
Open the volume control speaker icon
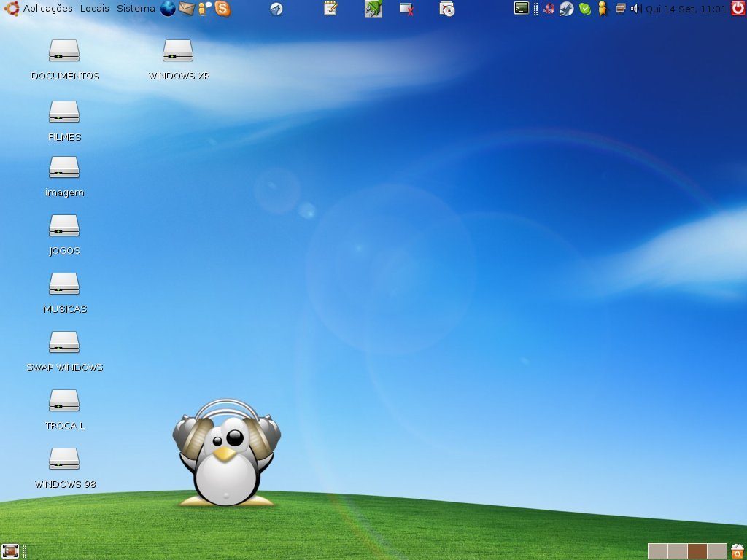point(636,9)
